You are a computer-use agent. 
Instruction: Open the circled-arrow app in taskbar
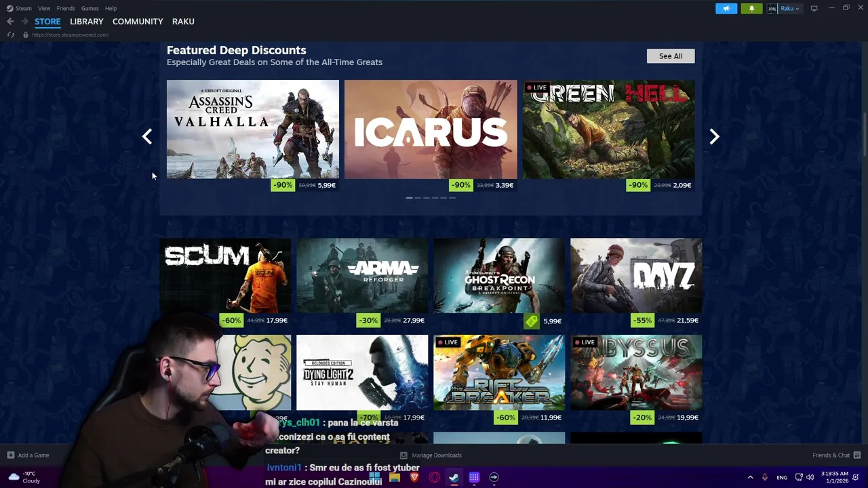[494, 477]
